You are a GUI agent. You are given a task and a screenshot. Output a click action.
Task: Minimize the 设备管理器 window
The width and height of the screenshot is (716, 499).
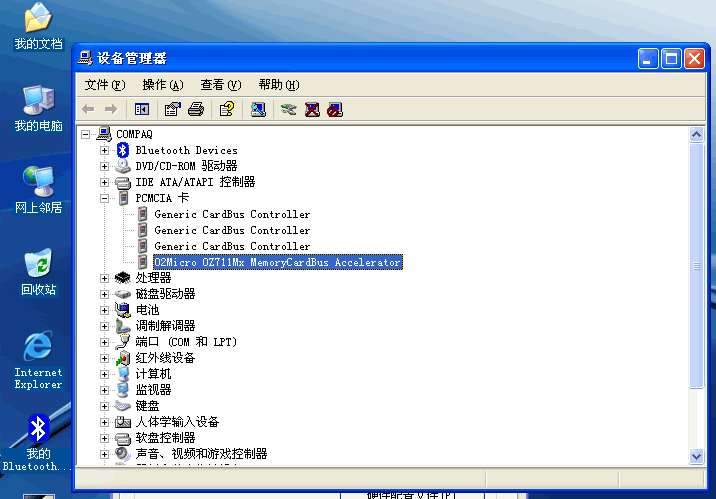tap(648, 58)
